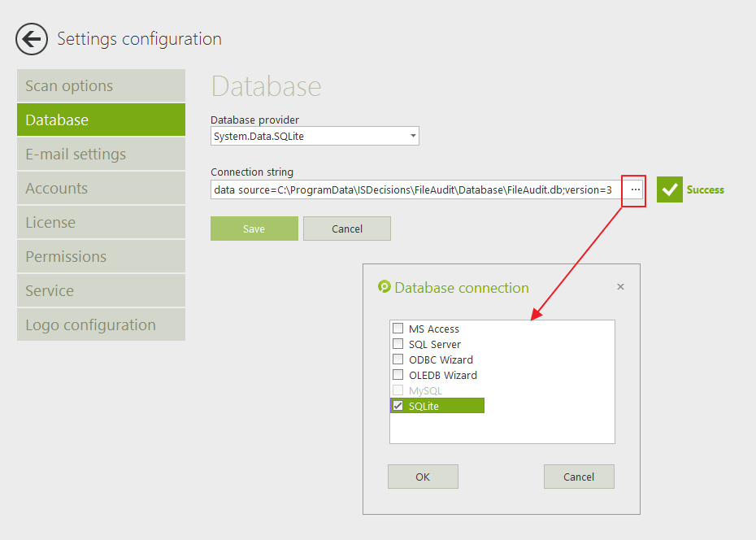Viewport: 756px width, 540px height.
Task: Uncheck the SQLite checkbox
Action: coord(398,406)
